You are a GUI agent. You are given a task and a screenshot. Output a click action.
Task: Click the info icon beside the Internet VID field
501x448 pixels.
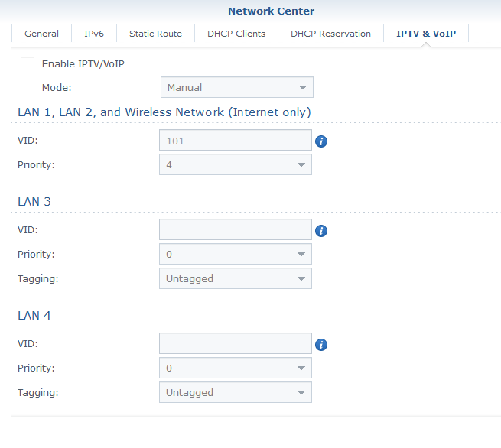click(x=321, y=141)
